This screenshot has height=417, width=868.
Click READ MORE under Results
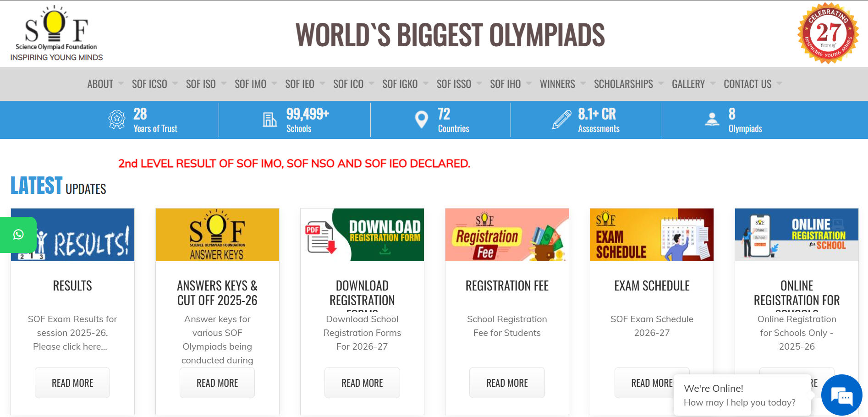pyautogui.click(x=72, y=383)
